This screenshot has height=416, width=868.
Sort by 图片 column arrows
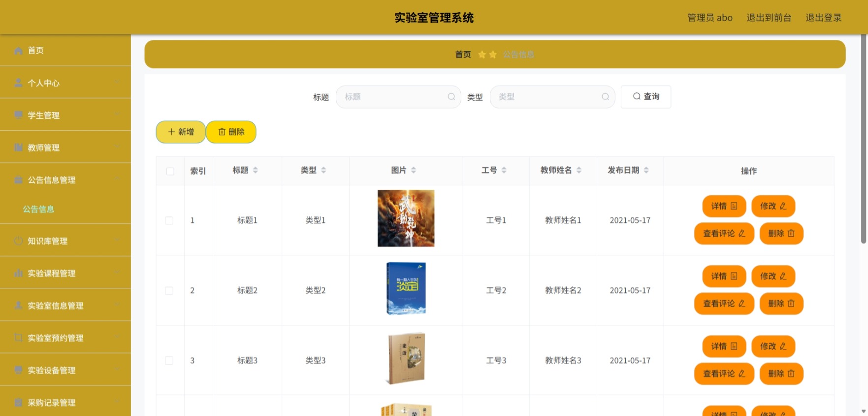414,170
